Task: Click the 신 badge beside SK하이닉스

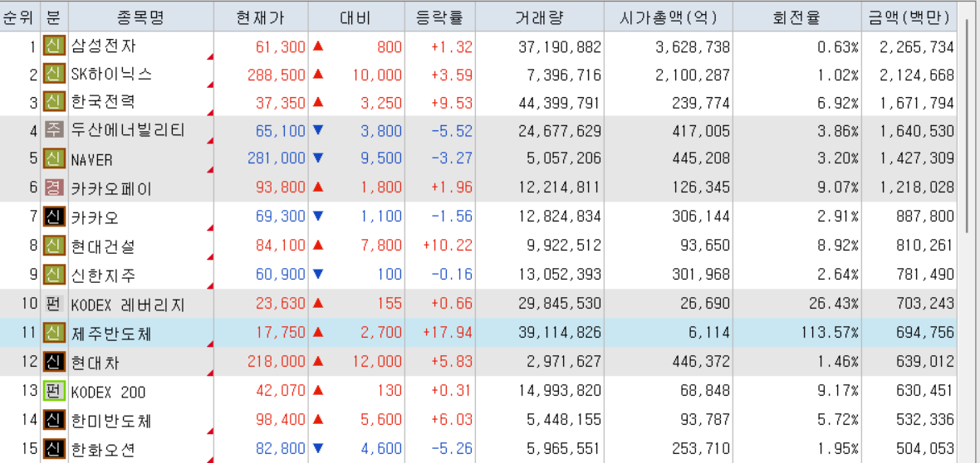Action: (54, 75)
